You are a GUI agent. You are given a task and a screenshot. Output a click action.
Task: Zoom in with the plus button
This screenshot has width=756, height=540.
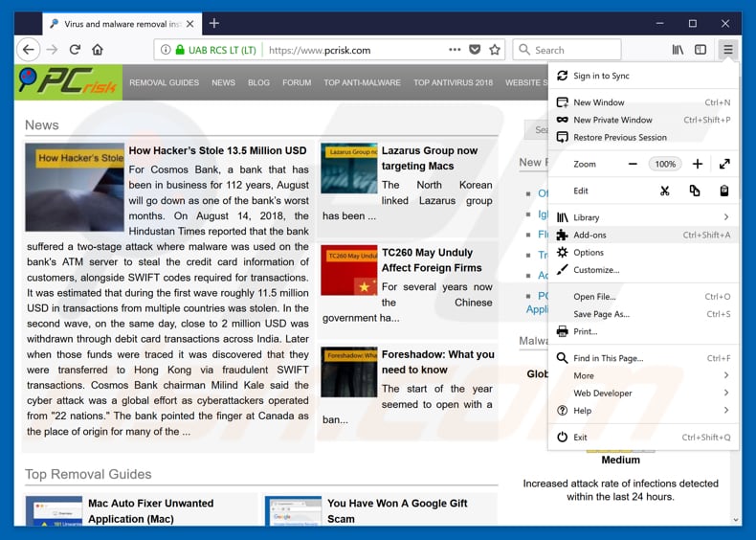click(x=698, y=164)
